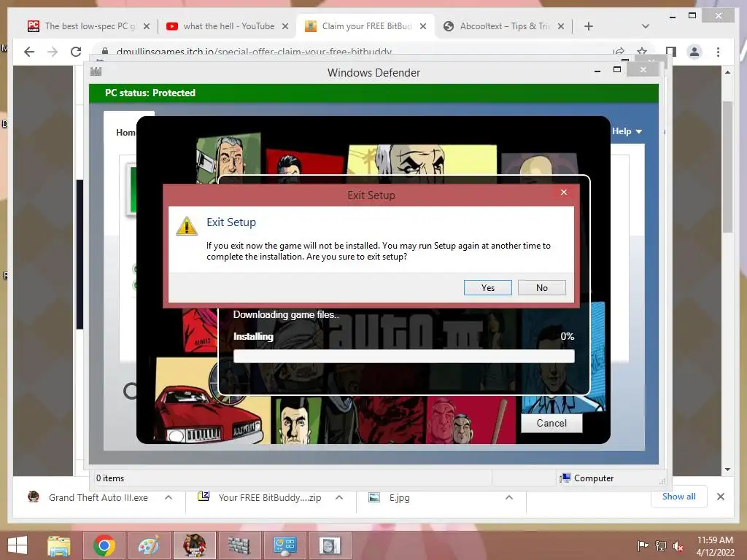
Task: Expand options for E.jpg download
Action: (508, 497)
